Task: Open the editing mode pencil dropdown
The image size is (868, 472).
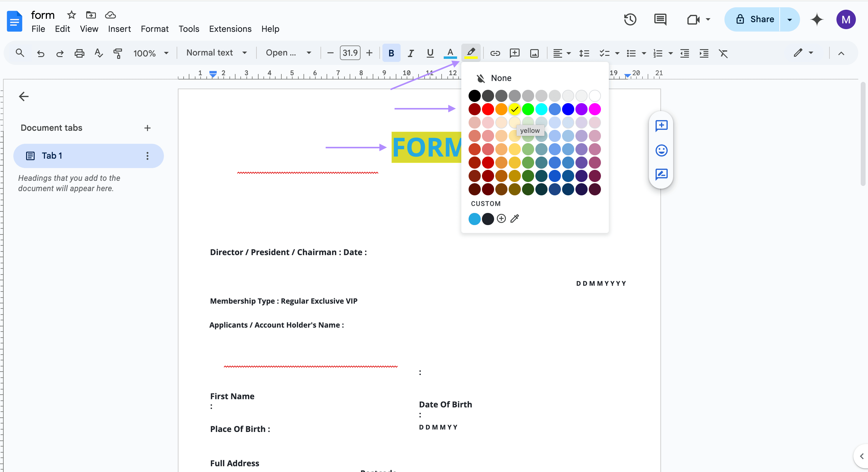Action: click(803, 53)
